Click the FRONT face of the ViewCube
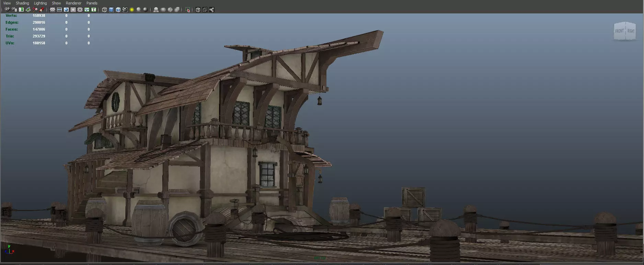Viewport: 644px width, 265px height. 619,31
